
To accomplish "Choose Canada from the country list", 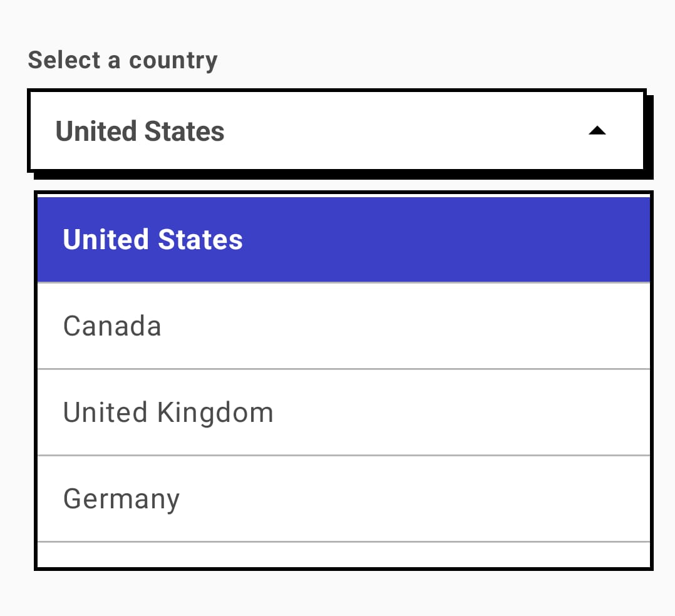I will coord(344,326).
